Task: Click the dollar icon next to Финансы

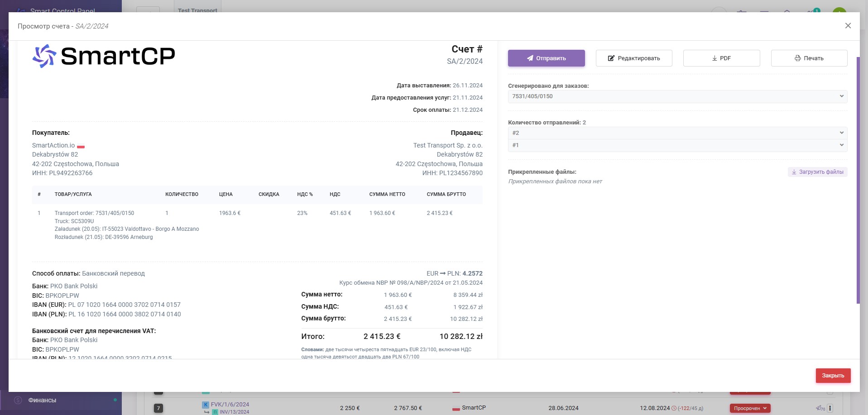Action: tap(18, 400)
